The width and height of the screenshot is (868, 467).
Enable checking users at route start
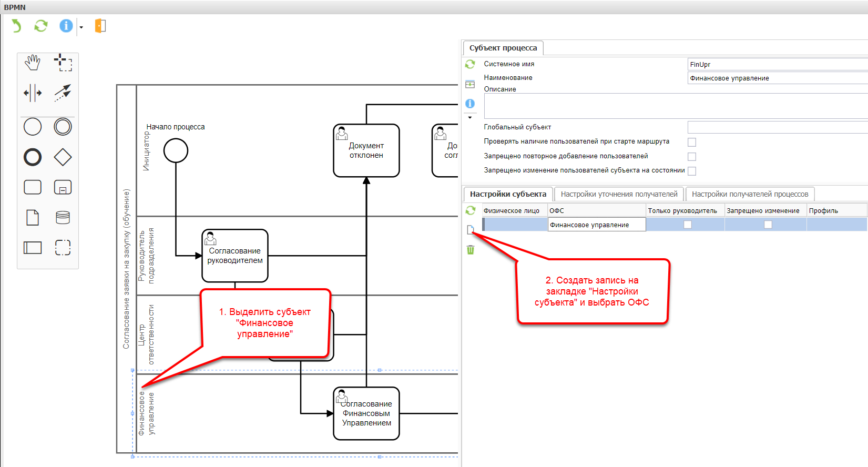692,142
